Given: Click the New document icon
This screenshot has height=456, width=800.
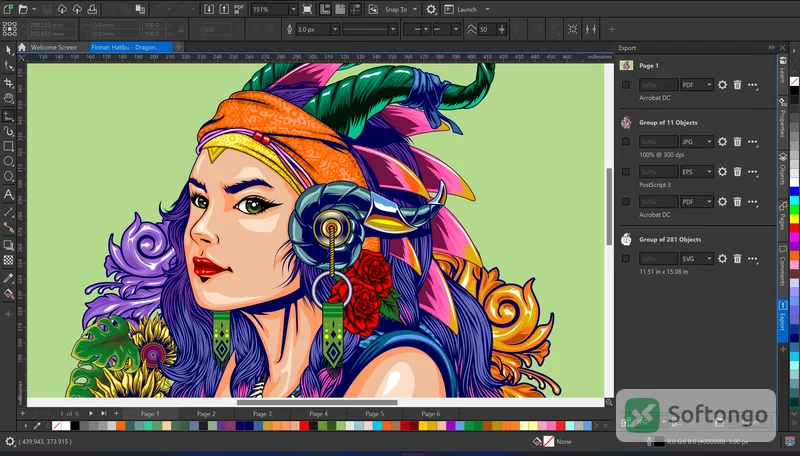Looking at the screenshot, I should [x=8, y=9].
